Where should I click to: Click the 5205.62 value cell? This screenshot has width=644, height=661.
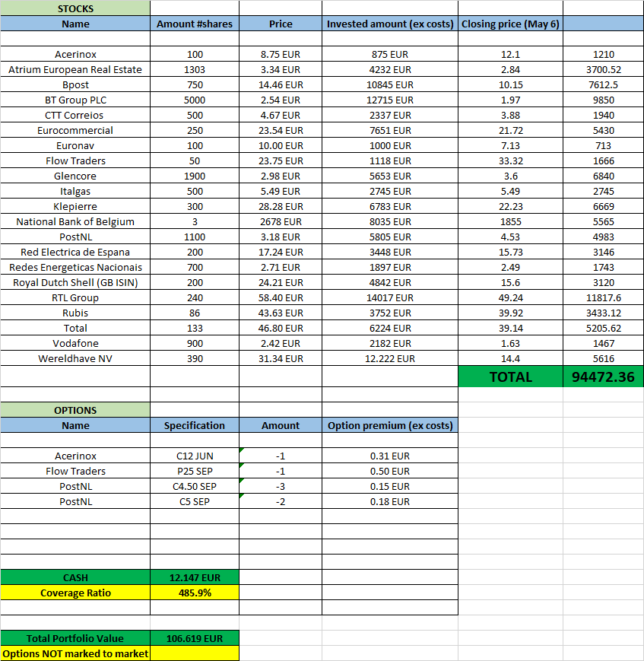[x=603, y=327]
